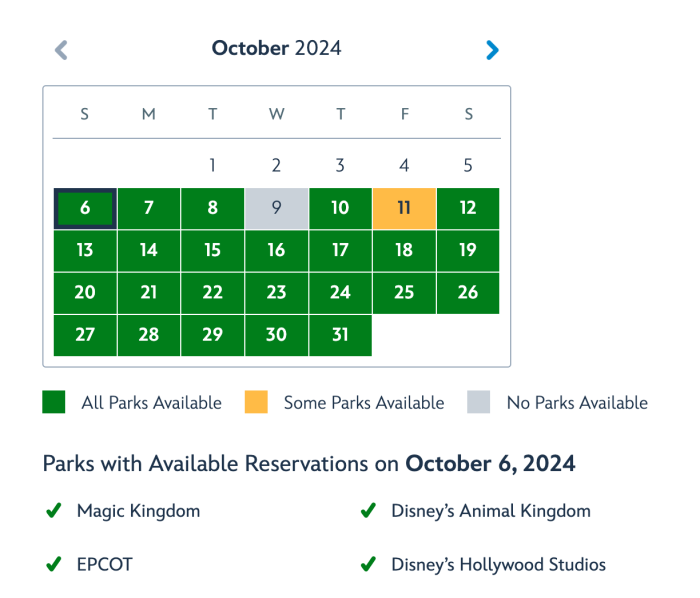Screen dimensions: 700x598
Task: Click the EPCOT green checkmark
Action: [54, 564]
